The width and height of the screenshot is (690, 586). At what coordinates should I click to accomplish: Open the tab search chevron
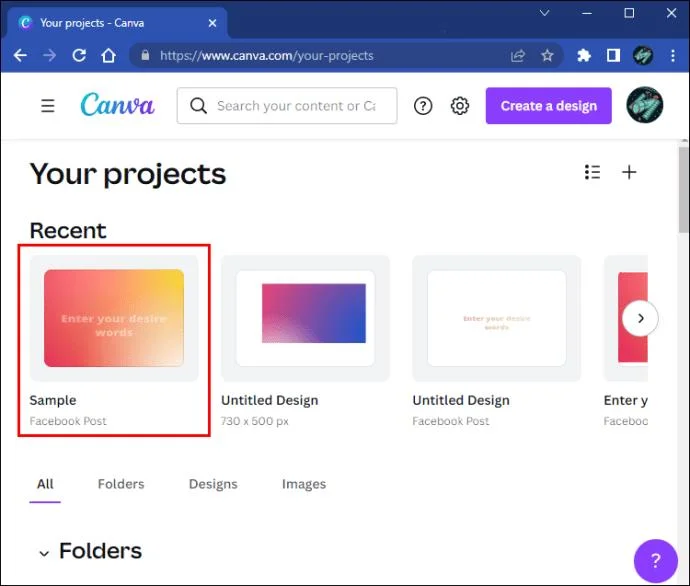544,13
